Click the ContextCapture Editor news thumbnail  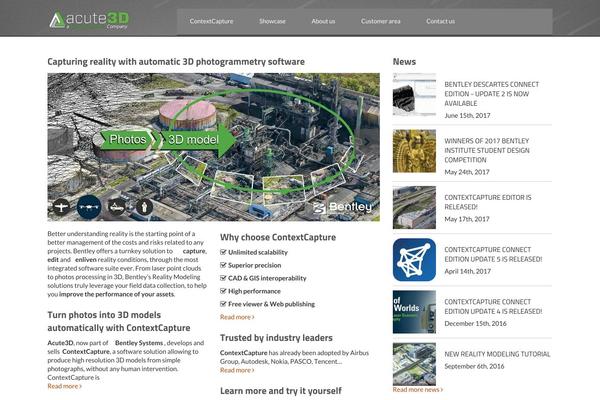tap(414, 207)
